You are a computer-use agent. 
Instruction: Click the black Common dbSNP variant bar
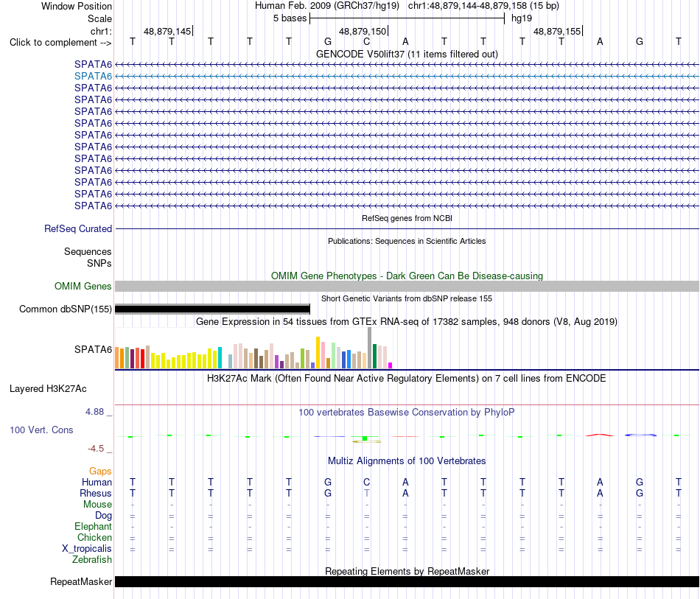[x=212, y=309]
